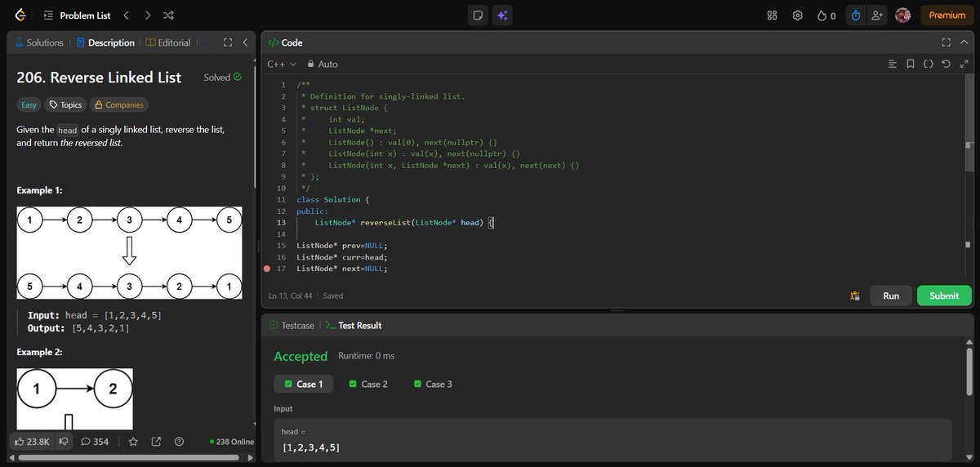Image resolution: width=980 pixels, height=467 pixels.
Task: Reset code to default with revert icon
Action: click(x=946, y=64)
